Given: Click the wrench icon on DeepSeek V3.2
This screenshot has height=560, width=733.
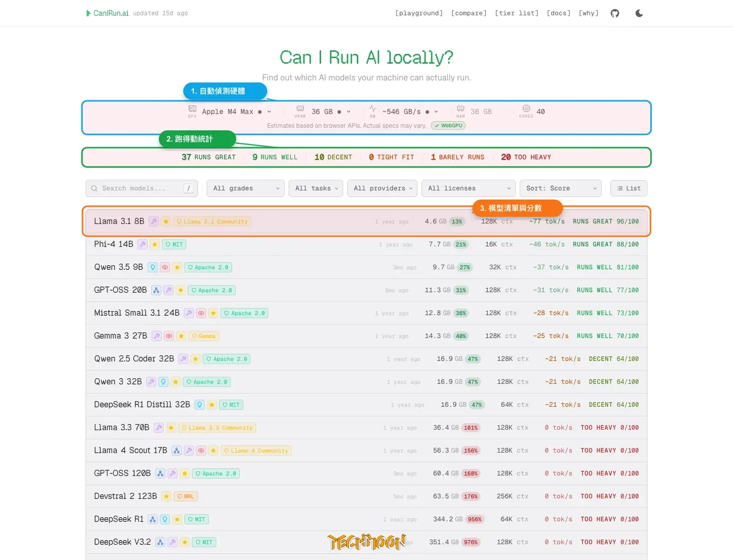Looking at the screenshot, I should [173, 542].
